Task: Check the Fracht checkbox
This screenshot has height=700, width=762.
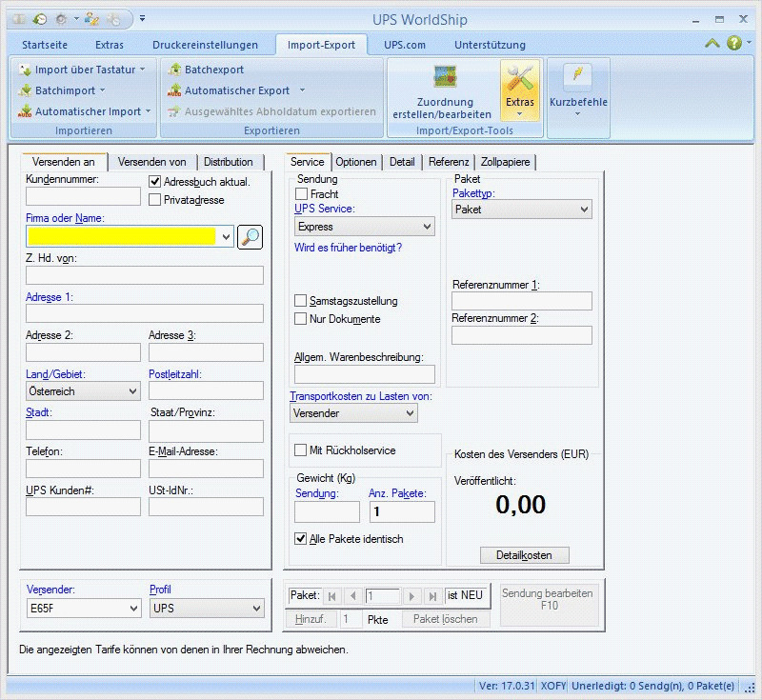Action: tap(301, 194)
